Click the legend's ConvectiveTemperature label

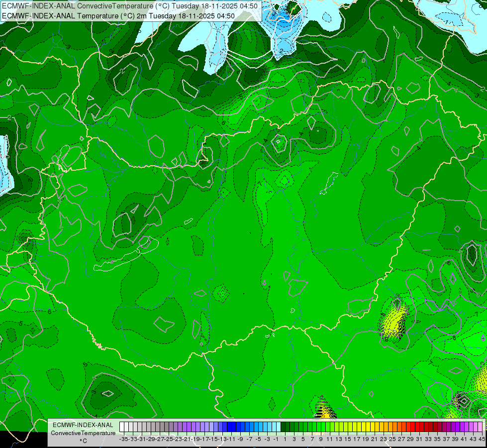coord(83,433)
